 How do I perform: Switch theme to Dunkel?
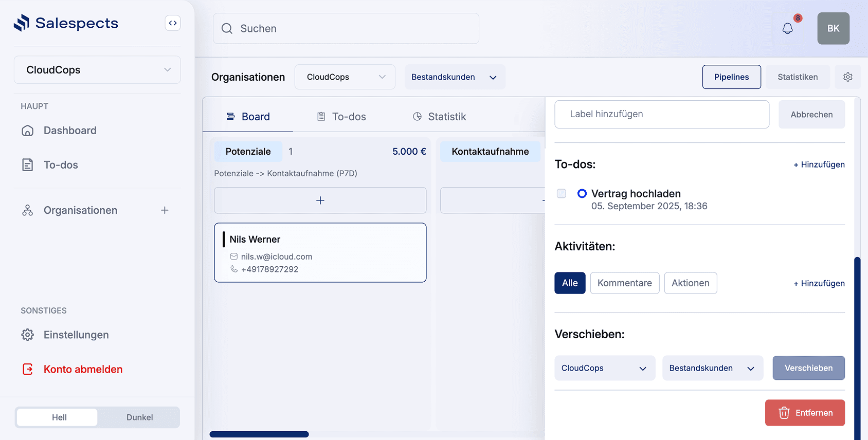point(139,417)
